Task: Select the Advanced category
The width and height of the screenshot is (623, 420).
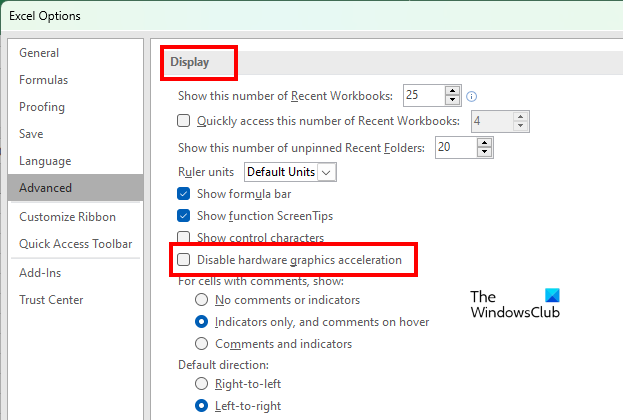Action: pos(75,188)
